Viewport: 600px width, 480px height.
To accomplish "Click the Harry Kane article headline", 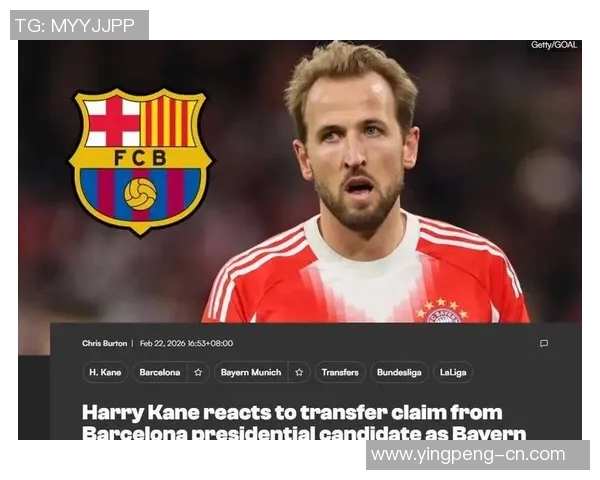I will (x=304, y=422).
